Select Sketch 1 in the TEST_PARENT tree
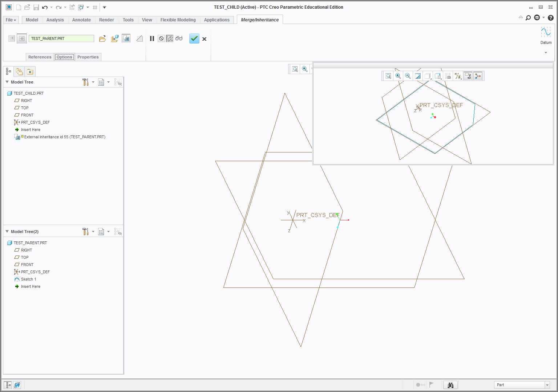The width and height of the screenshot is (558, 392). point(25,279)
